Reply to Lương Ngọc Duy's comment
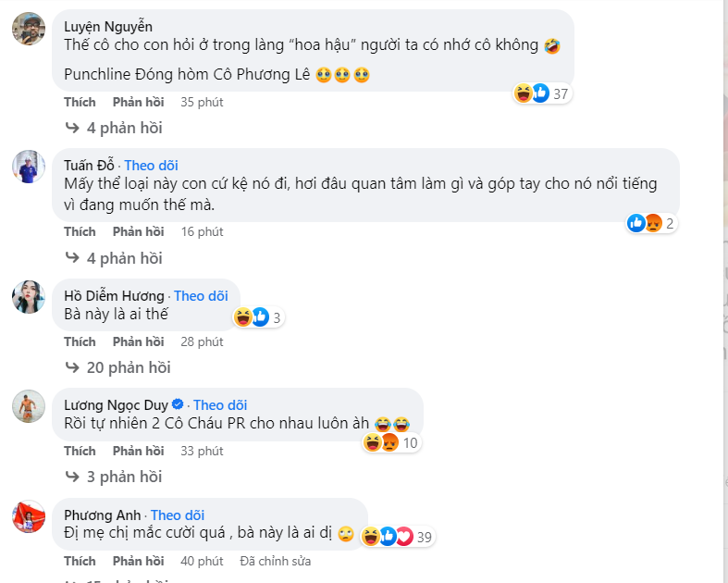The height and width of the screenshot is (583, 728). pyautogui.click(x=138, y=451)
